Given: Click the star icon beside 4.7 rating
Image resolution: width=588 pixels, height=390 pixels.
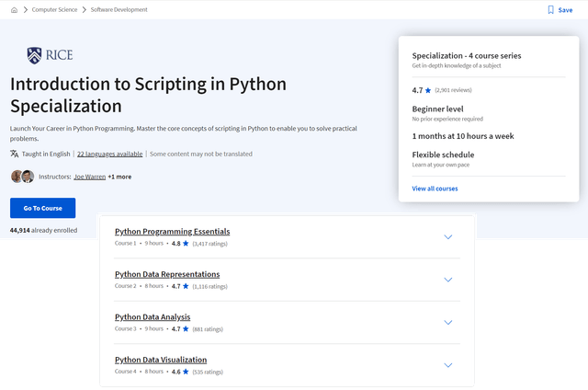Looking at the screenshot, I should 429,90.
